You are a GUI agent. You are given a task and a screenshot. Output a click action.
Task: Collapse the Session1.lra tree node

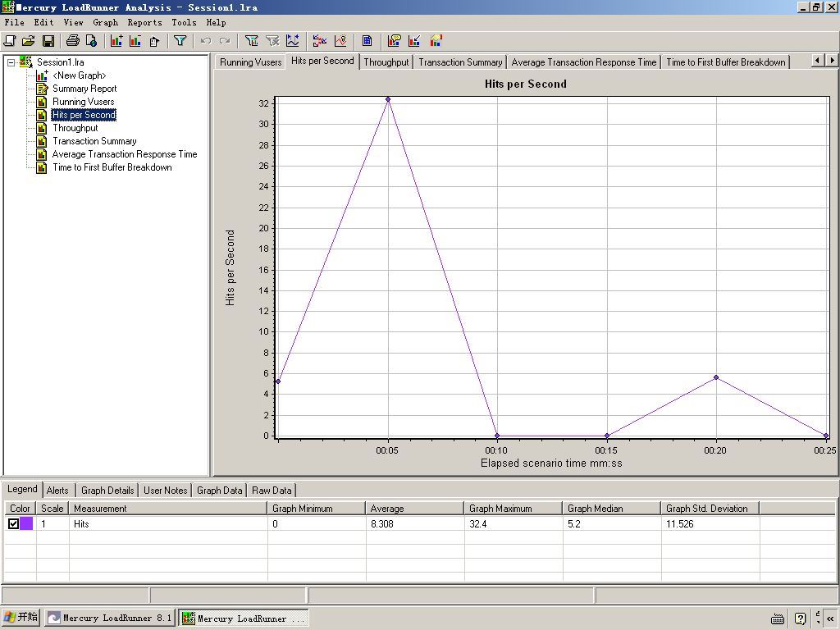point(11,62)
